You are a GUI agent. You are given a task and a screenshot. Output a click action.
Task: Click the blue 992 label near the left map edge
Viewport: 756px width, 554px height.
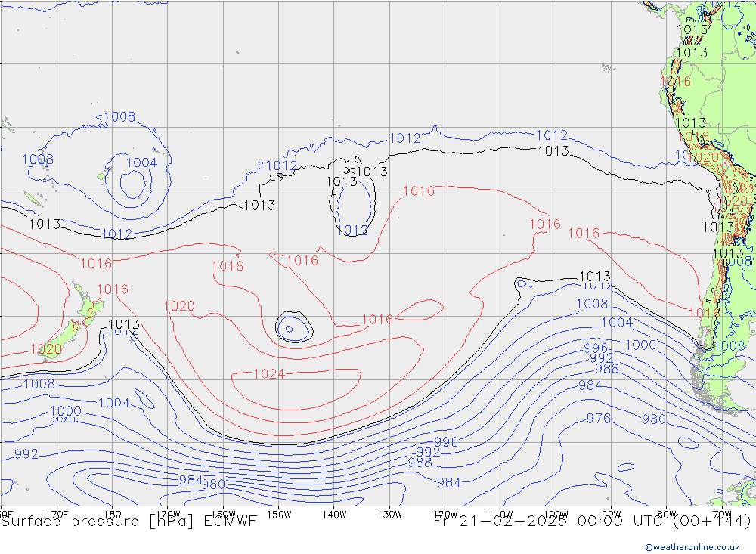pos(26,454)
